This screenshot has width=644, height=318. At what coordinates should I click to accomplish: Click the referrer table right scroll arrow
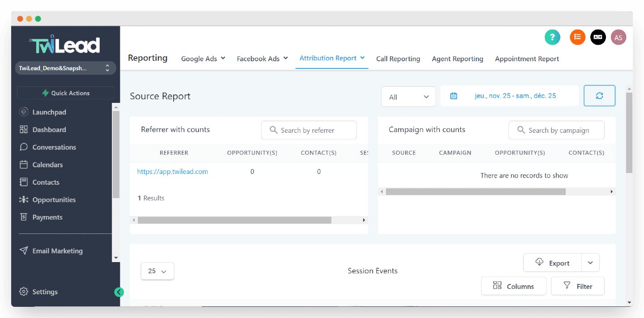tap(364, 220)
